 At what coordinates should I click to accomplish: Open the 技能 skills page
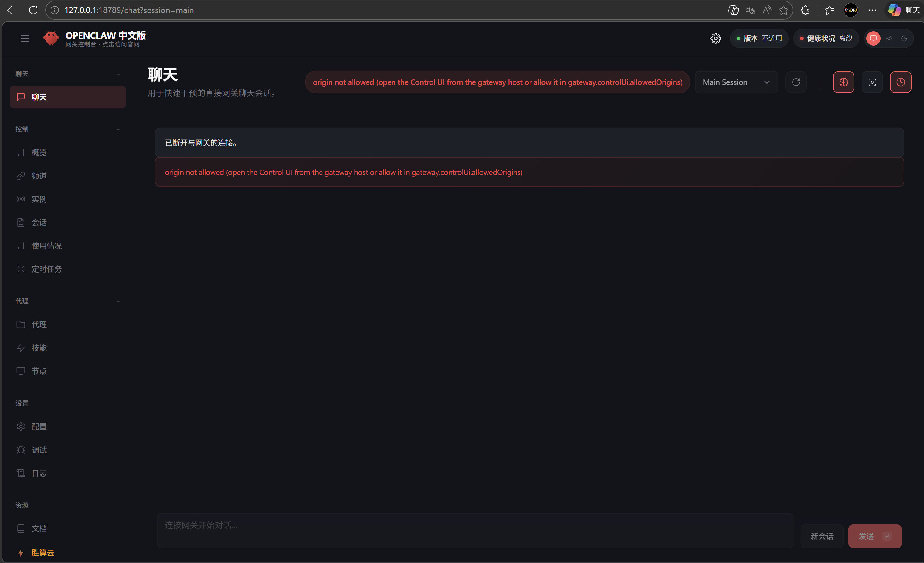(x=39, y=348)
